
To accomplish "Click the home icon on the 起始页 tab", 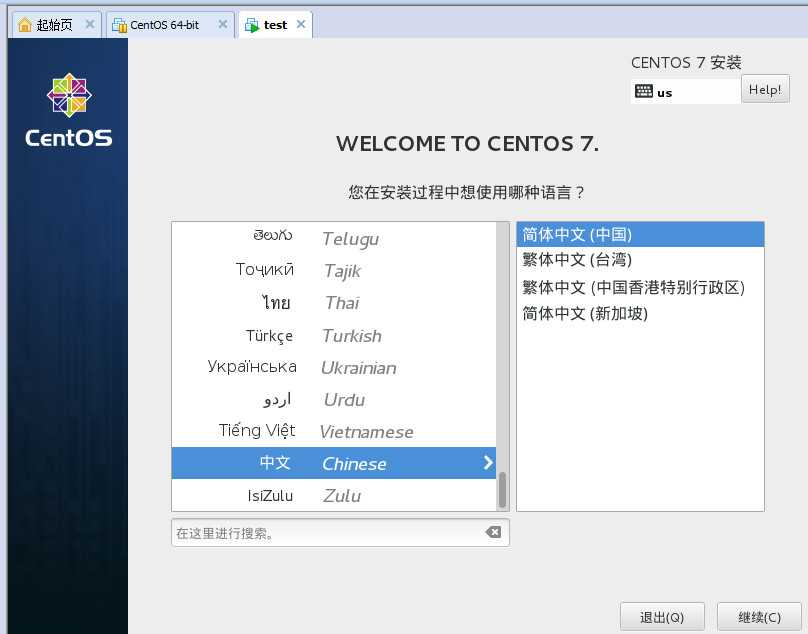I will [x=24, y=25].
